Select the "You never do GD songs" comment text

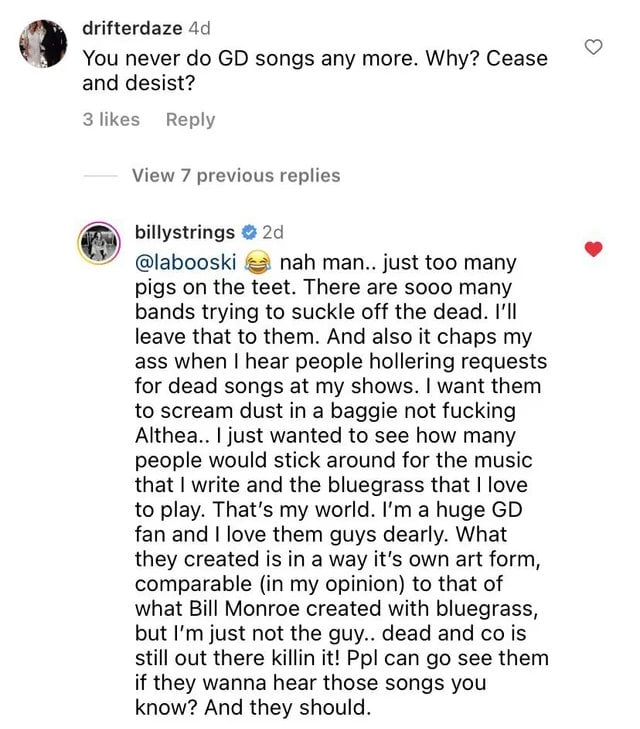click(315, 71)
